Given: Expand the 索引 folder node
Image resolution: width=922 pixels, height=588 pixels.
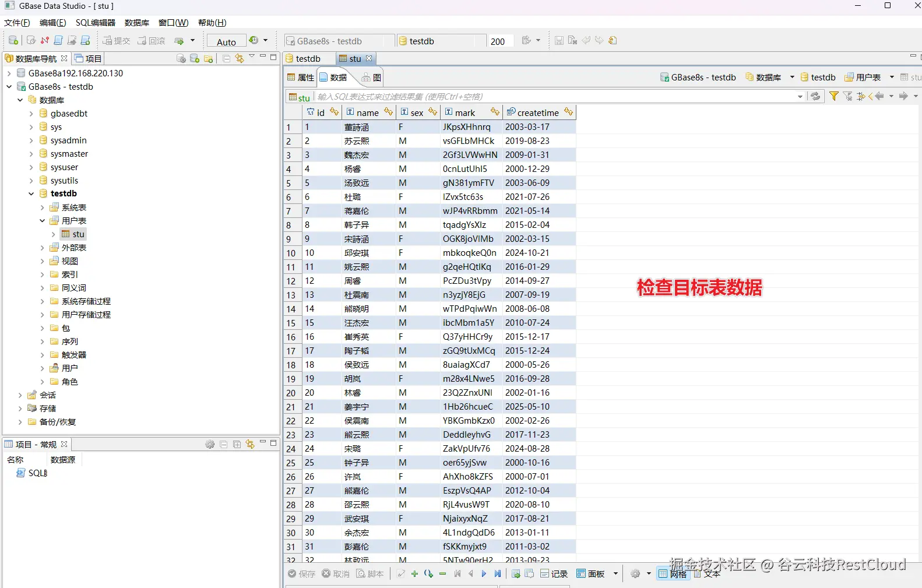Looking at the screenshot, I should click(x=42, y=274).
